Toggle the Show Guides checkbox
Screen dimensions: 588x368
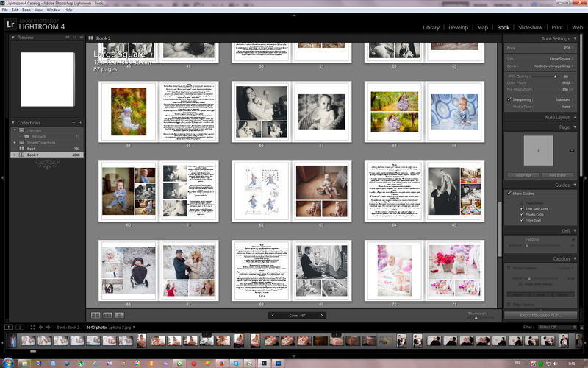509,193
